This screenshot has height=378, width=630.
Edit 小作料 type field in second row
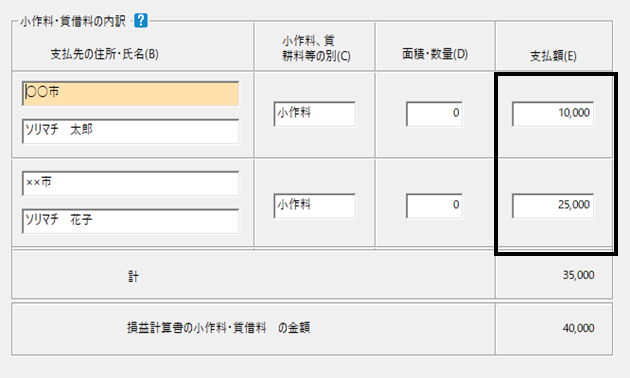pyautogui.click(x=315, y=206)
